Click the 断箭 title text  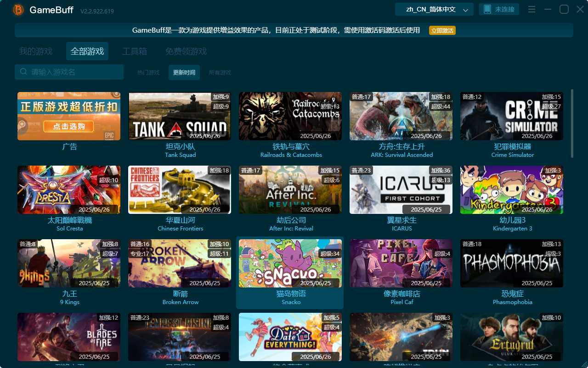[x=180, y=294]
